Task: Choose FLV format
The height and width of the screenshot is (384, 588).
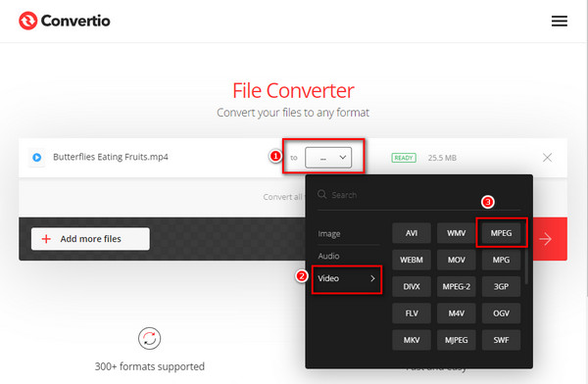Action: (x=412, y=313)
